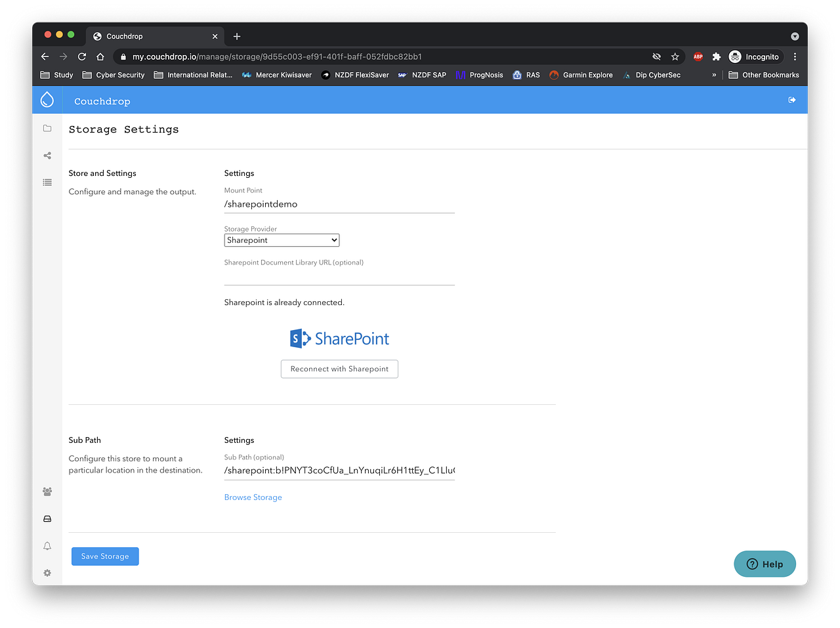Open Browse Storage link
The image size is (840, 628).
tap(253, 497)
